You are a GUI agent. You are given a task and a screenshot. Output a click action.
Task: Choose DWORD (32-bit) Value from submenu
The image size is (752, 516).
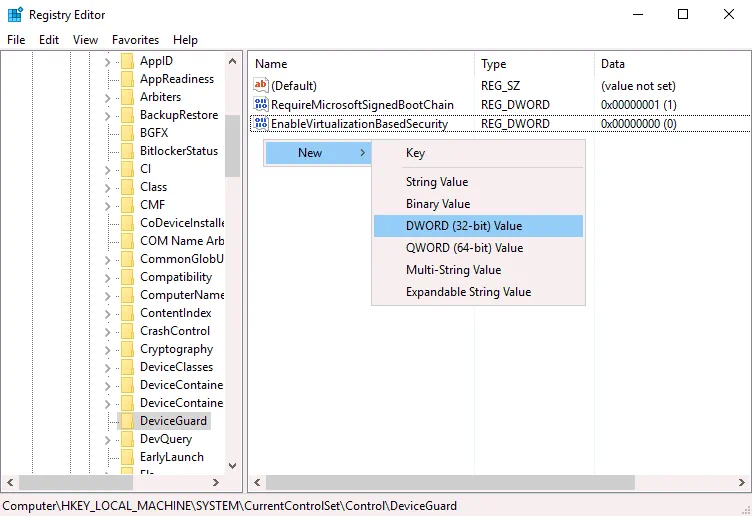coord(464,226)
